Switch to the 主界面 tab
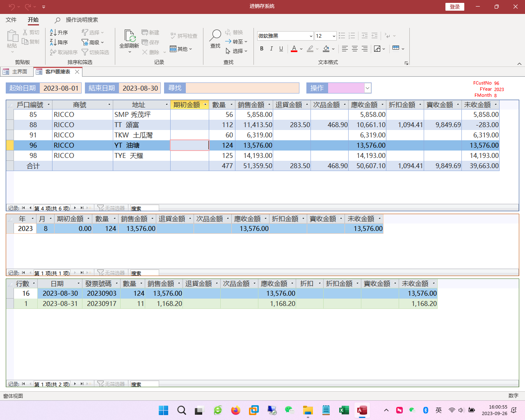This screenshot has height=420, width=525. (x=16, y=72)
